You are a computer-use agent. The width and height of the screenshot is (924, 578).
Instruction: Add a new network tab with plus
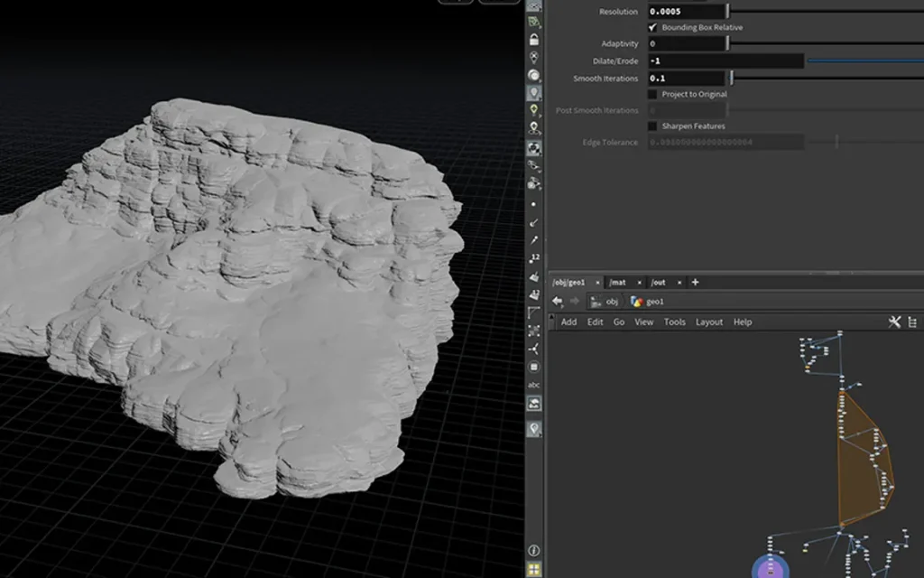[696, 283]
